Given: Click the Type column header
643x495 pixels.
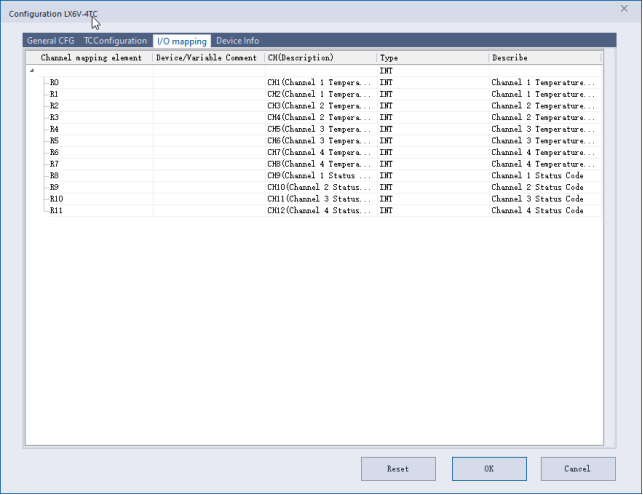Looking at the screenshot, I should pos(433,58).
